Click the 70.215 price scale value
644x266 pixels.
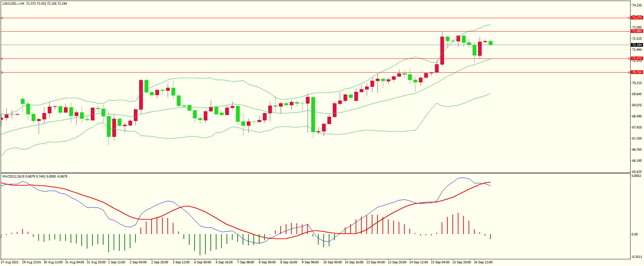[637, 83]
